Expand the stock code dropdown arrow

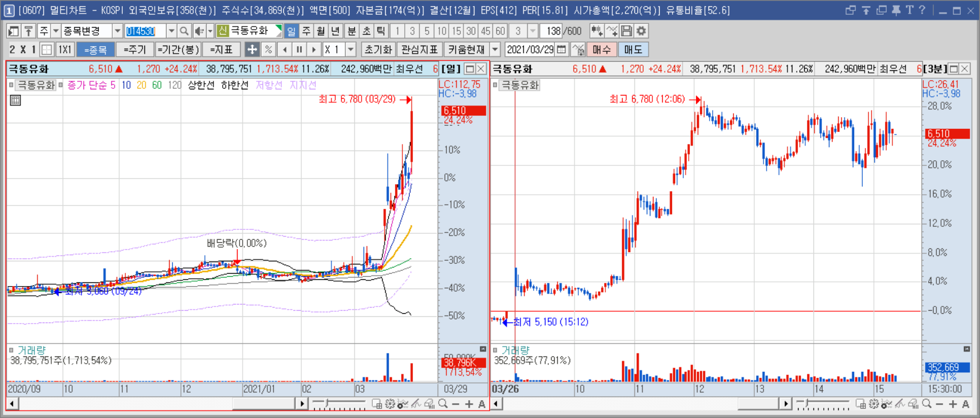(x=172, y=31)
